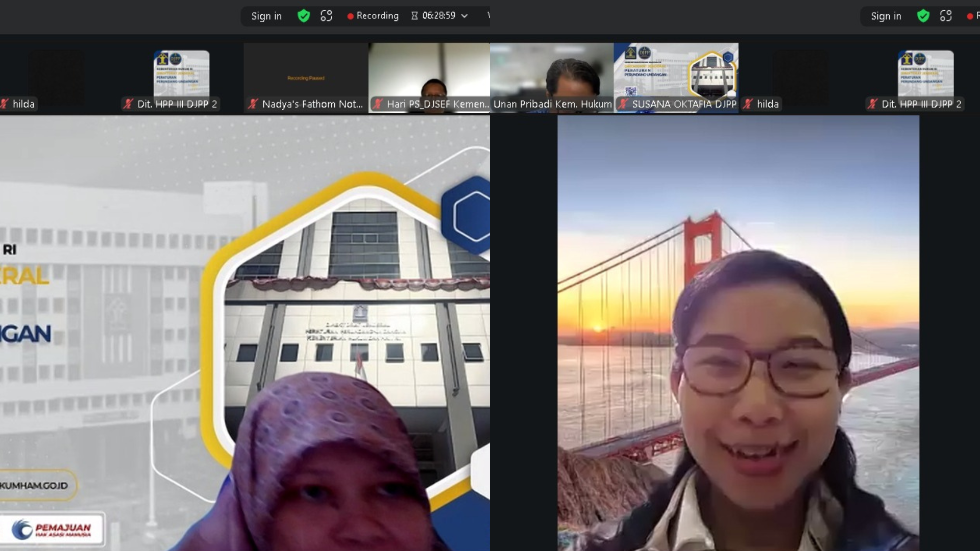Viewport: 980px width, 551px height.
Task: Select SUSANA OKTAFIA DJPP tile
Action: point(676,77)
